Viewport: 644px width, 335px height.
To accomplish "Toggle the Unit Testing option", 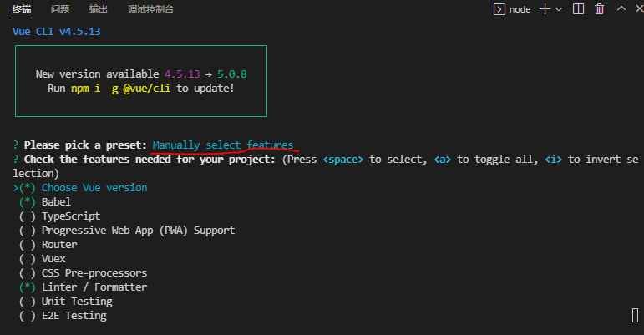I will [76, 302].
